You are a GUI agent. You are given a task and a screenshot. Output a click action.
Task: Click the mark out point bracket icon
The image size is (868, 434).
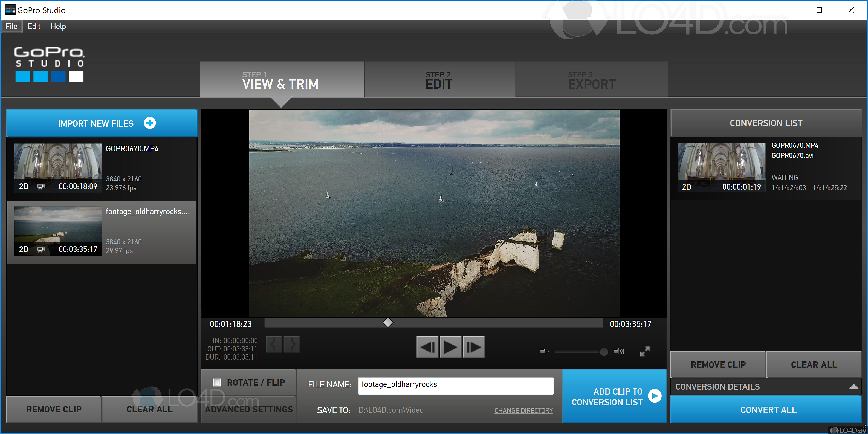click(292, 344)
